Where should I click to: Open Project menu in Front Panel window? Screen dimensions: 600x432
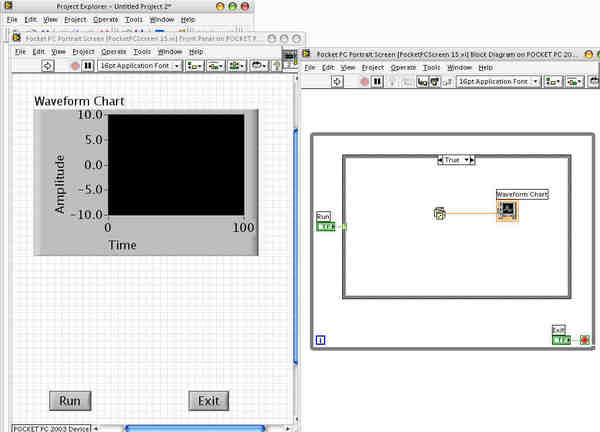(83, 52)
